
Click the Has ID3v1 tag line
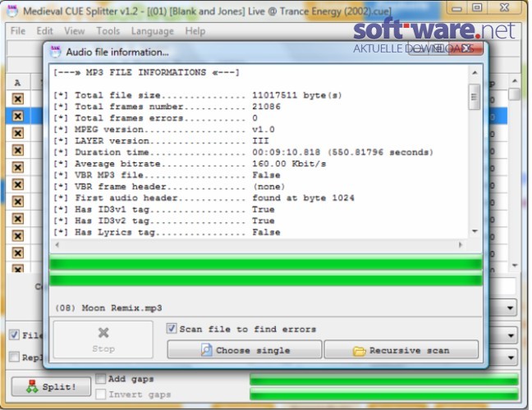click(x=164, y=209)
